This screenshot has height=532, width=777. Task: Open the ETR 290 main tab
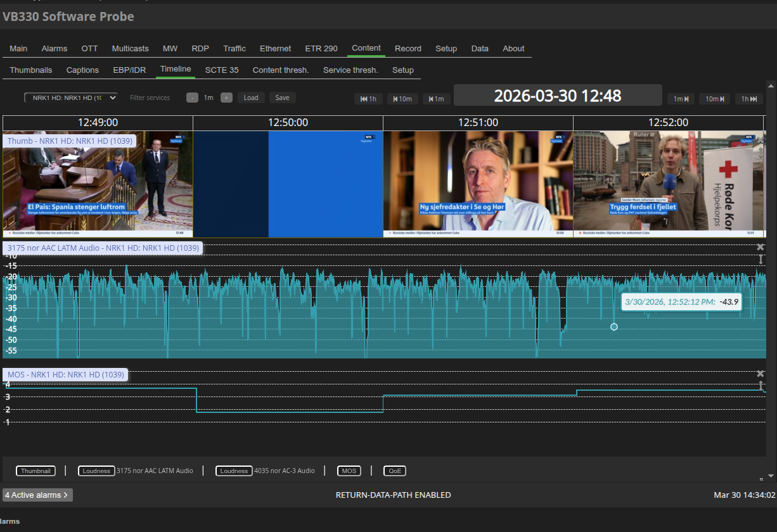[x=321, y=48]
